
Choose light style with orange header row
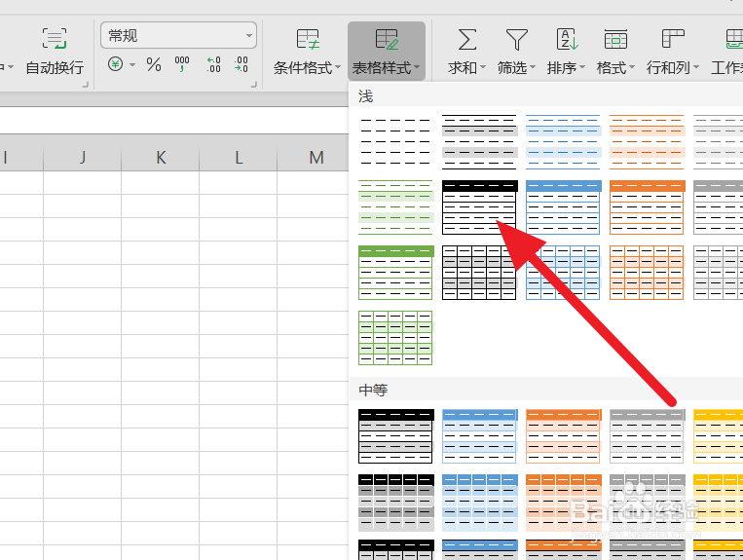pyautogui.click(x=647, y=207)
